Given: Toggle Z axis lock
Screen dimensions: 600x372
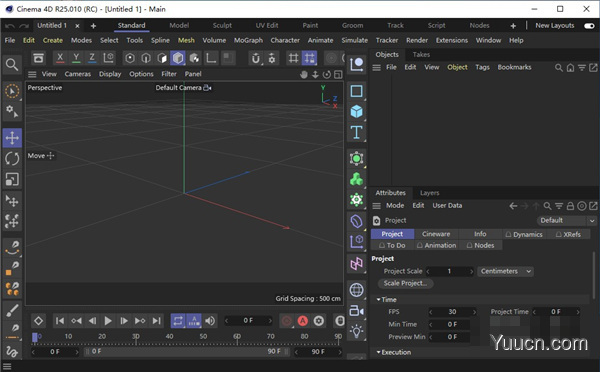Looking at the screenshot, I should coord(92,58).
